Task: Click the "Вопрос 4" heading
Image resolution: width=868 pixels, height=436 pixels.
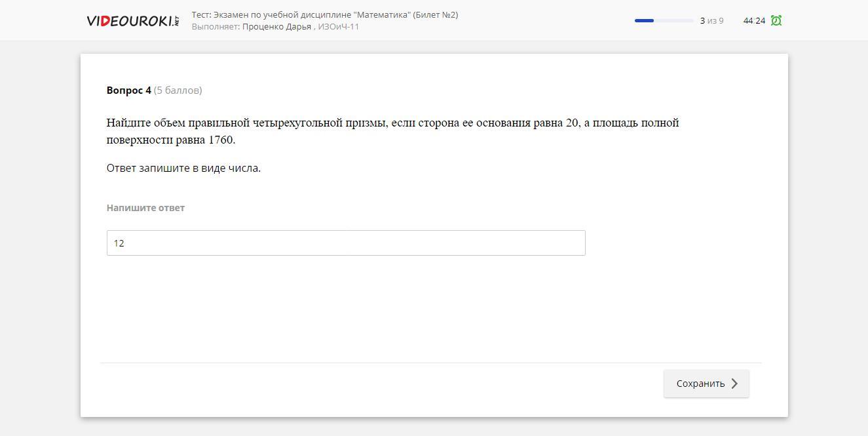Action: click(x=129, y=90)
